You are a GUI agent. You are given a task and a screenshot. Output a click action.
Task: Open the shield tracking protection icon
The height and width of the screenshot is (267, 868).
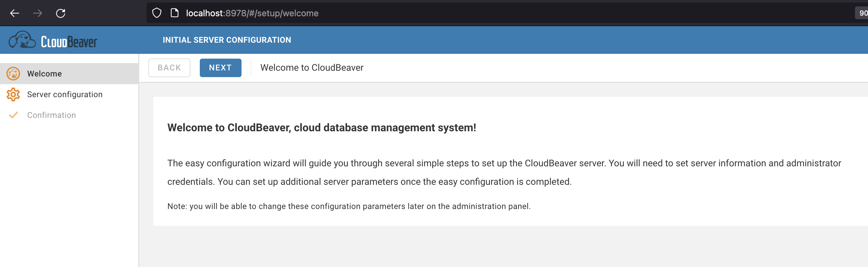click(157, 13)
